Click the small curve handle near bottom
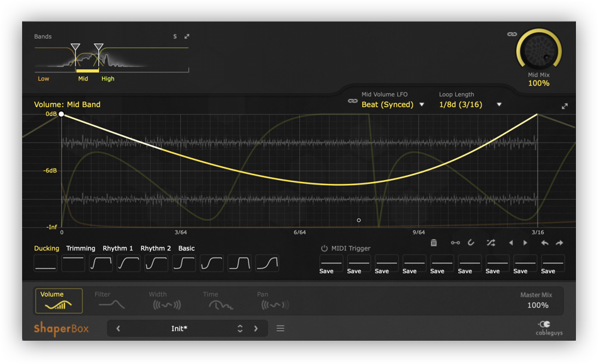 click(x=359, y=220)
